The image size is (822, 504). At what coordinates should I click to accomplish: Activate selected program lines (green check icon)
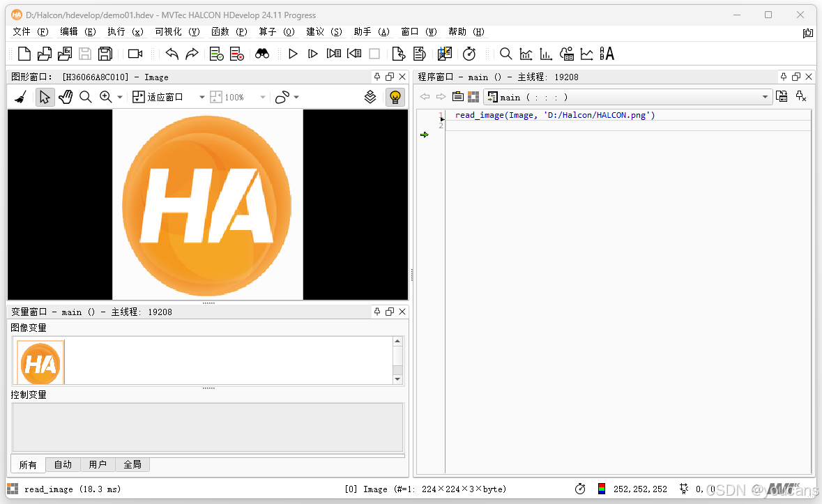pos(217,54)
